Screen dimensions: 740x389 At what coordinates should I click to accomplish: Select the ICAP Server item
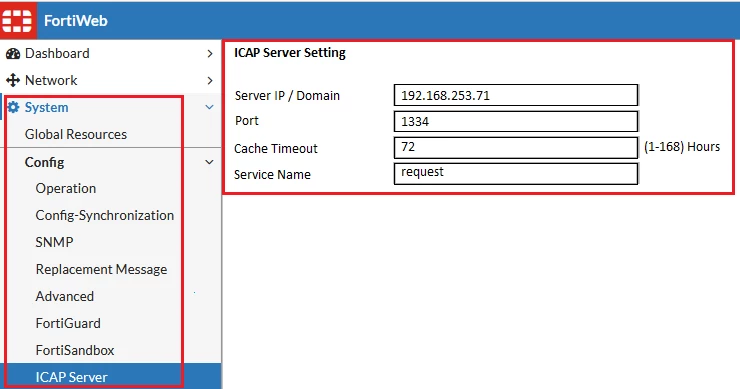pyautogui.click(x=110, y=376)
